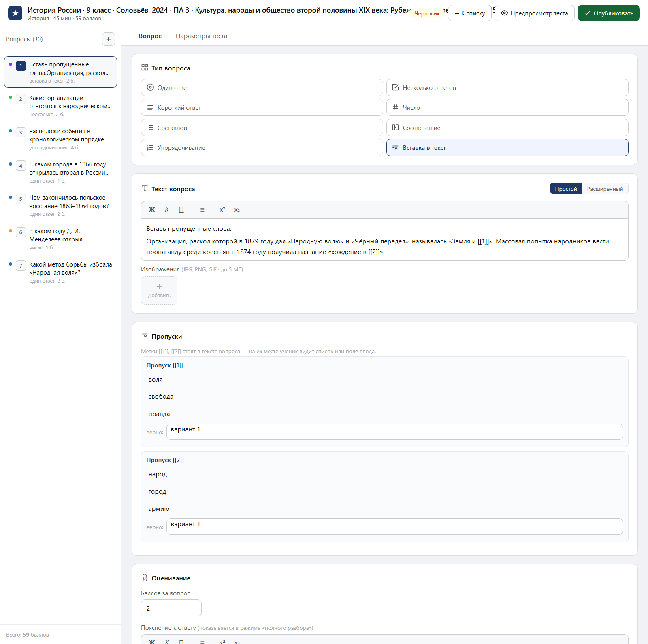
Task: Open correct answer field for Пропуск [[2]]
Action: tap(394, 527)
